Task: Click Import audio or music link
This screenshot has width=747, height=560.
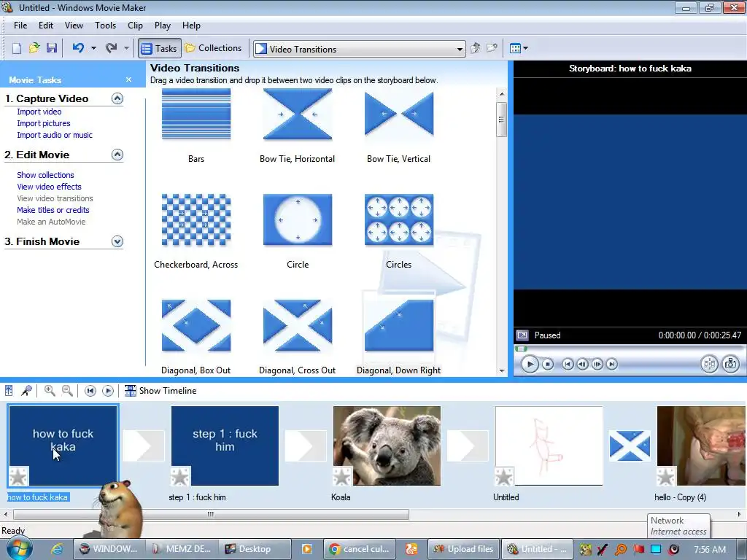Action: pyautogui.click(x=55, y=135)
